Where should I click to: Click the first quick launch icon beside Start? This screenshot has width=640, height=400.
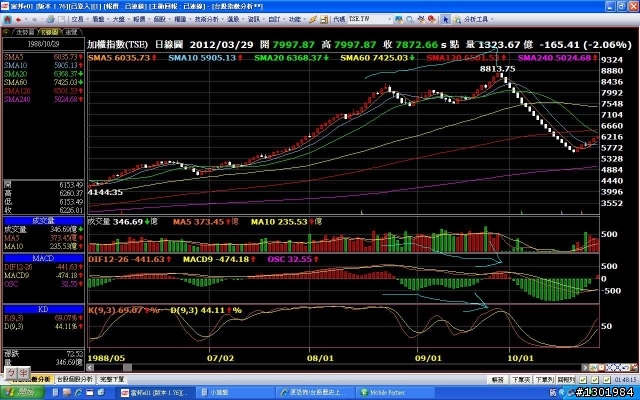click(56, 393)
